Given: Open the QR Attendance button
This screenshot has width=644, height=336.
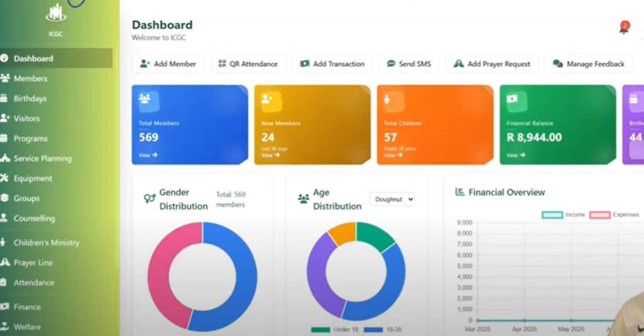Looking at the screenshot, I should point(247,64).
